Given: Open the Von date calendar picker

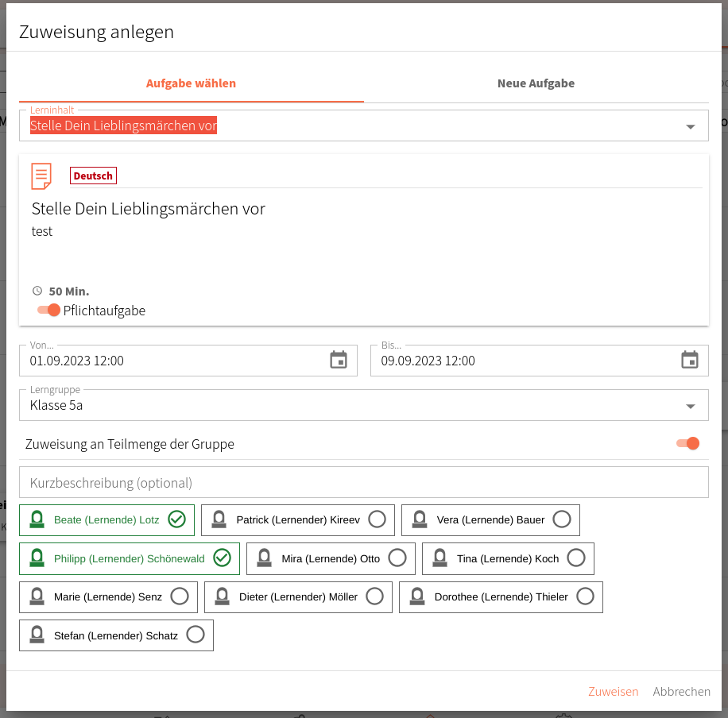Looking at the screenshot, I should (339, 360).
